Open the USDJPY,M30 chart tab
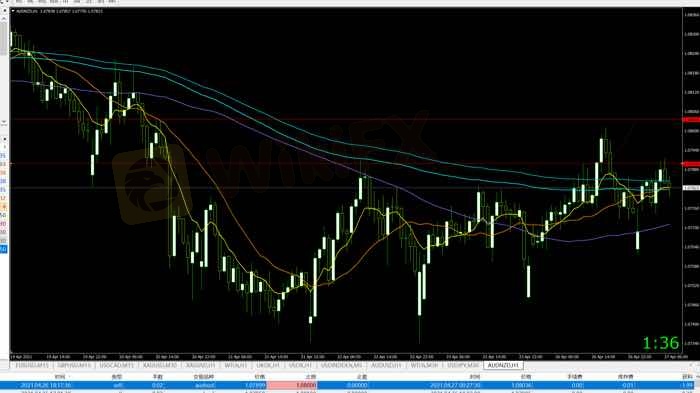 463,365
